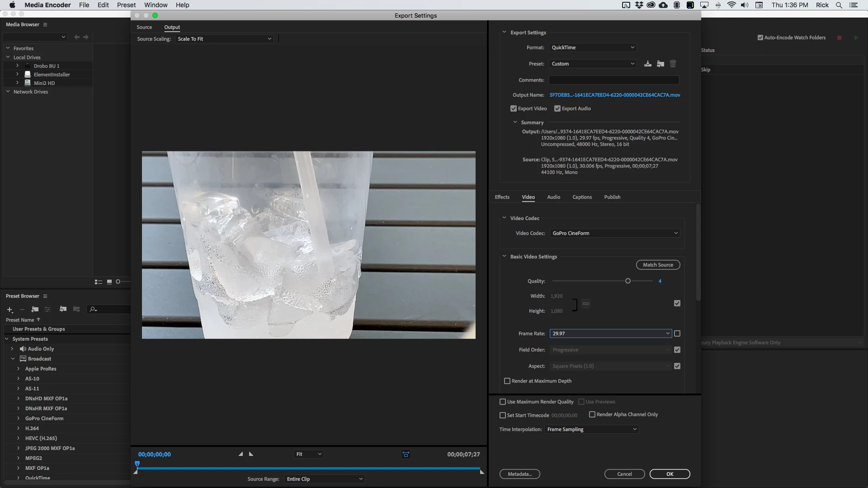Check the Frame Rate match source checkbox
The width and height of the screenshot is (868, 488).
click(677, 333)
